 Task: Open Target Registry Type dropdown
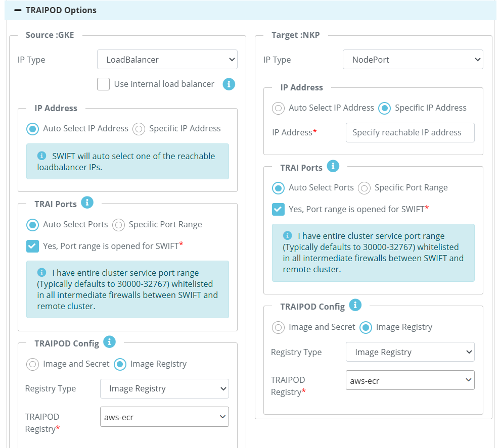[410, 352]
